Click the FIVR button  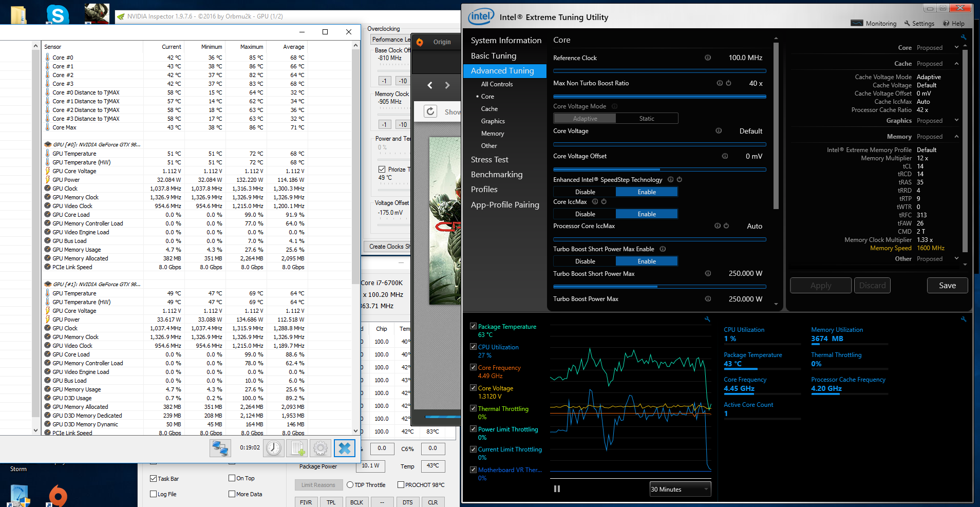coord(306,502)
